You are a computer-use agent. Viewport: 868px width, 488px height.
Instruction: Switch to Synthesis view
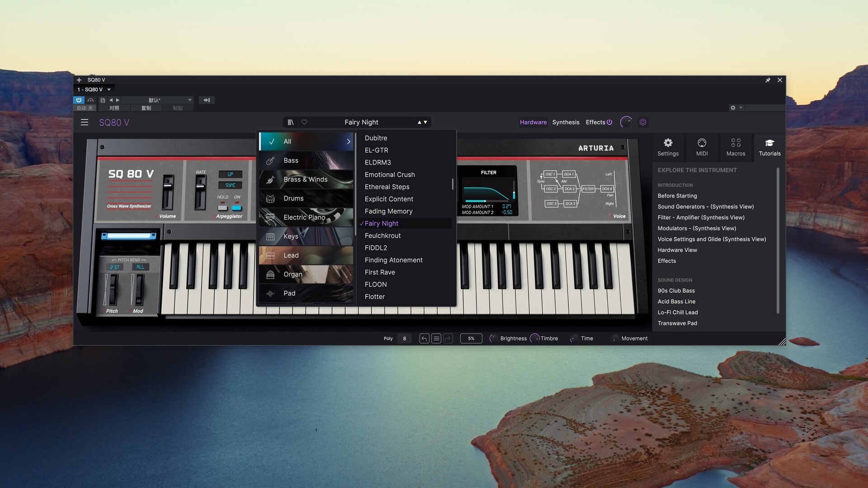click(566, 122)
